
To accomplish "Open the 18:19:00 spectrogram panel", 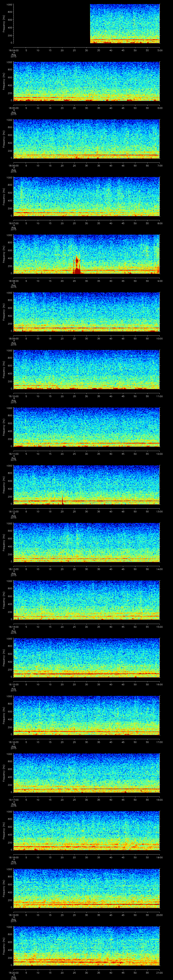I will tap(86, 888).
